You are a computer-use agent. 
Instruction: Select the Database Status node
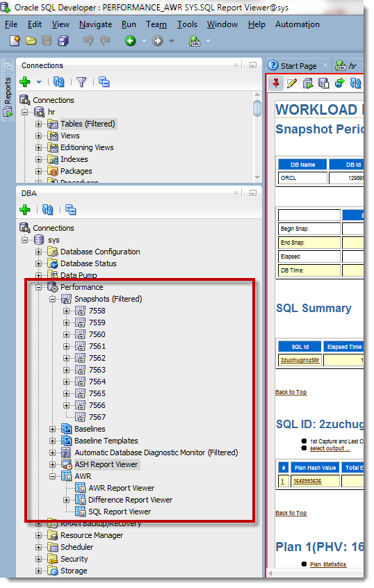click(x=88, y=263)
